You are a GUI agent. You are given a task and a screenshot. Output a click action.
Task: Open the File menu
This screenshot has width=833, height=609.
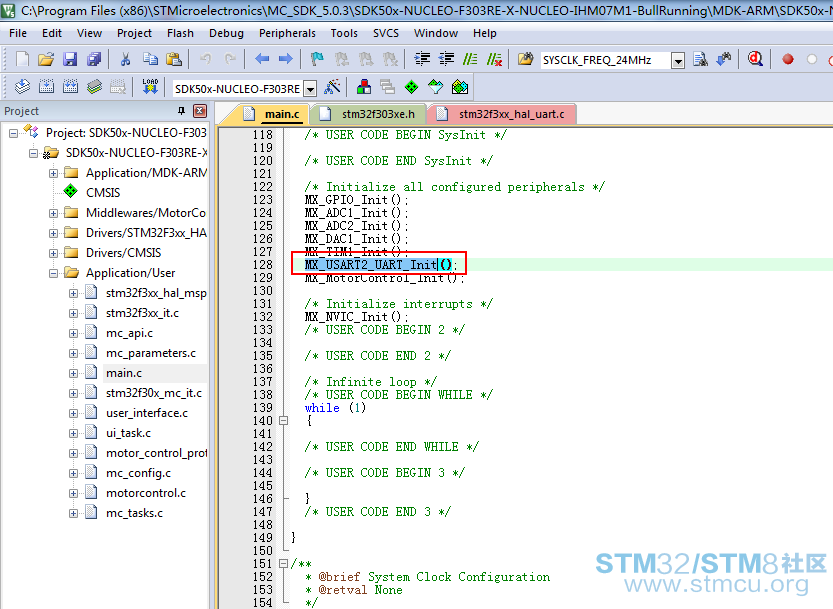pyautogui.click(x=18, y=33)
